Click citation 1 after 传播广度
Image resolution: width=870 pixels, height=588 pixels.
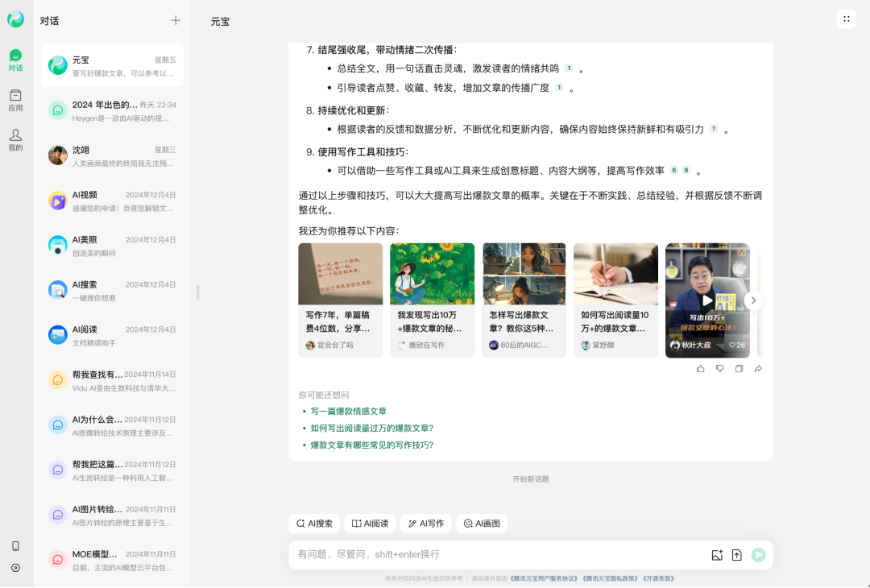559,87
